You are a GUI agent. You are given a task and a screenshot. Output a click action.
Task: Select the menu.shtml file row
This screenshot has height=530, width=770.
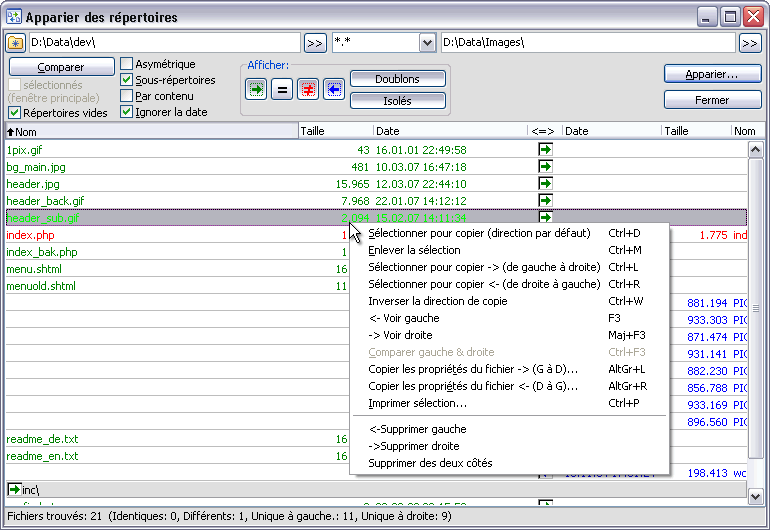click(177, 269)
